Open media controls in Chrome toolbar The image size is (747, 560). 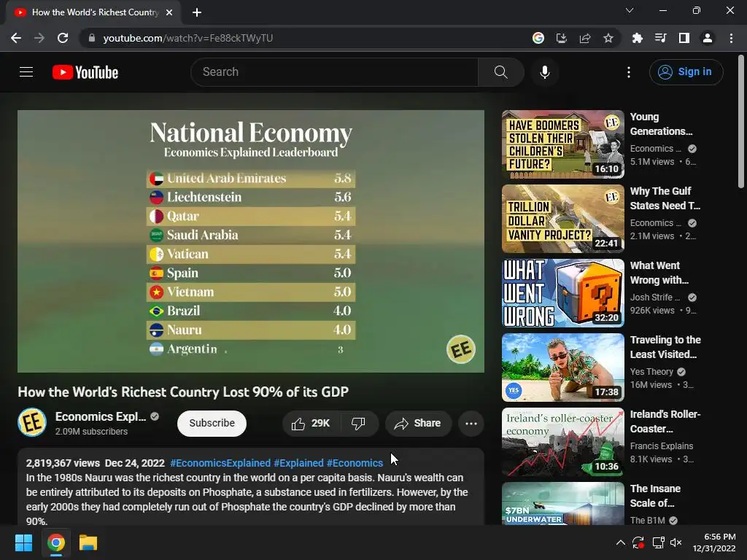[x=660, y=38]
